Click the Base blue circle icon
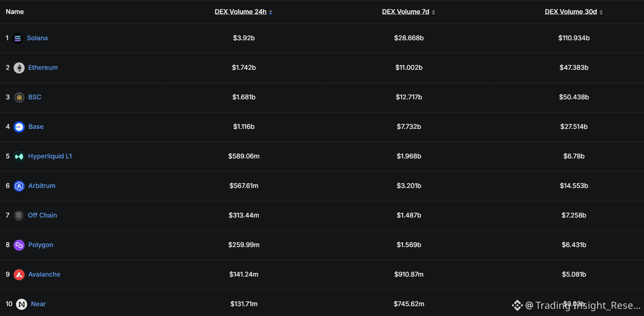Screen dimensions: 644x316 coord(19,127)
